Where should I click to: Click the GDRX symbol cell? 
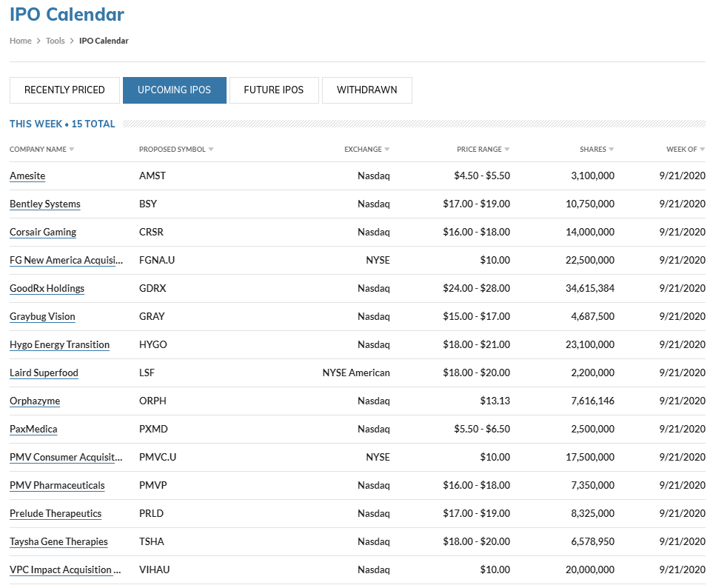tap(153, 289)
